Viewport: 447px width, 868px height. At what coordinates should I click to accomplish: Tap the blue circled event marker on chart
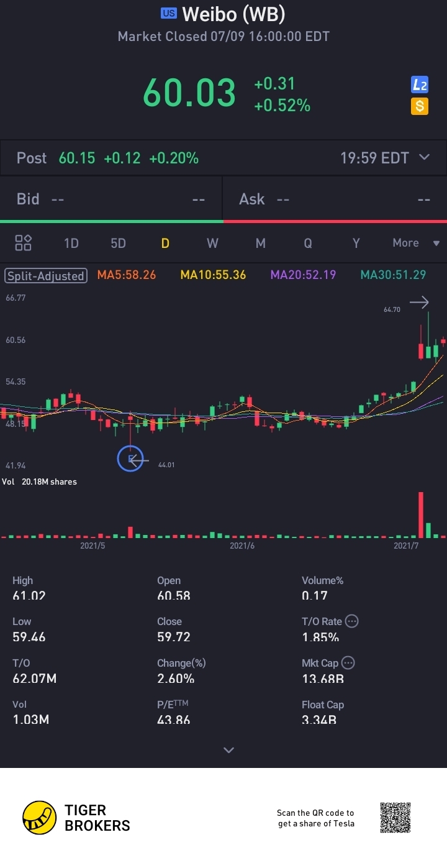tap(130, 459)
